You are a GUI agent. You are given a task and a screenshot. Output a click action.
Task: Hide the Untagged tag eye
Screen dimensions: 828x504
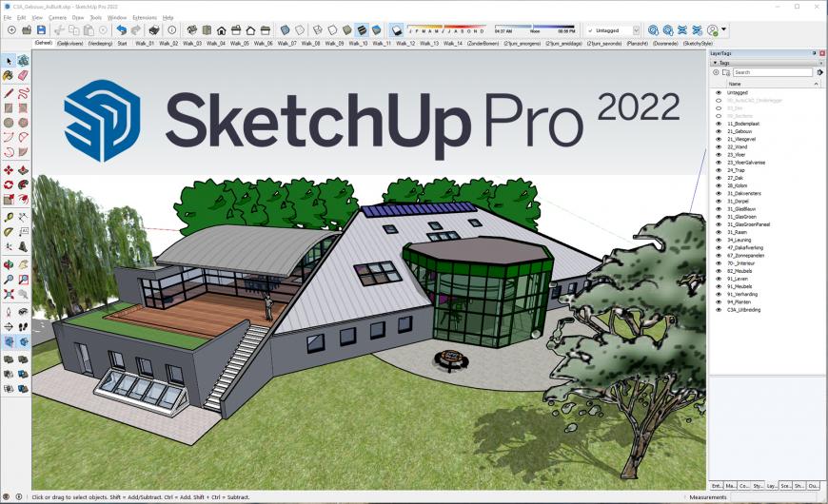719,92
